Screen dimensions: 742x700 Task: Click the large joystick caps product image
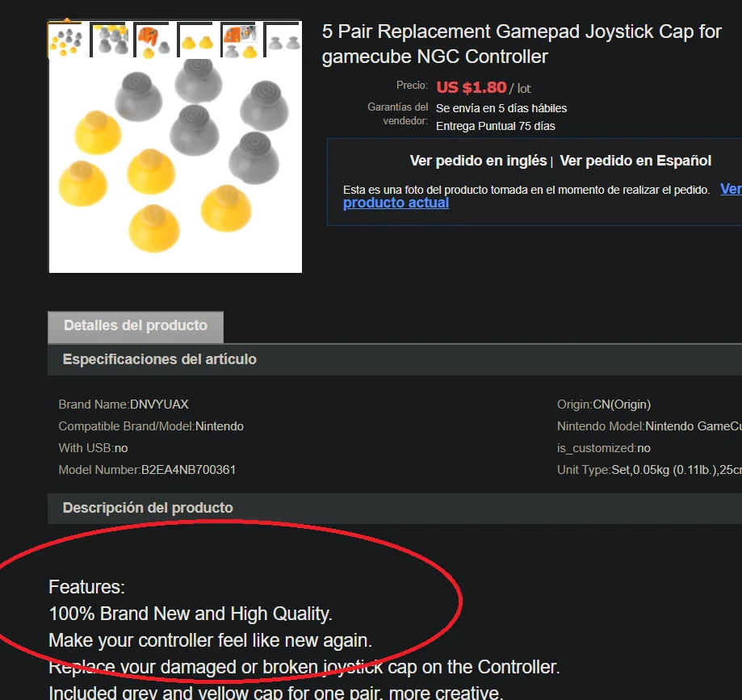tap(175, 166)
